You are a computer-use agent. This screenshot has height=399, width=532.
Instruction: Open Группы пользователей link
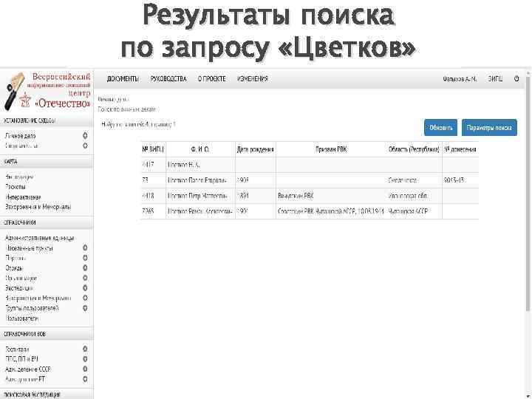[x=33, y=308]
